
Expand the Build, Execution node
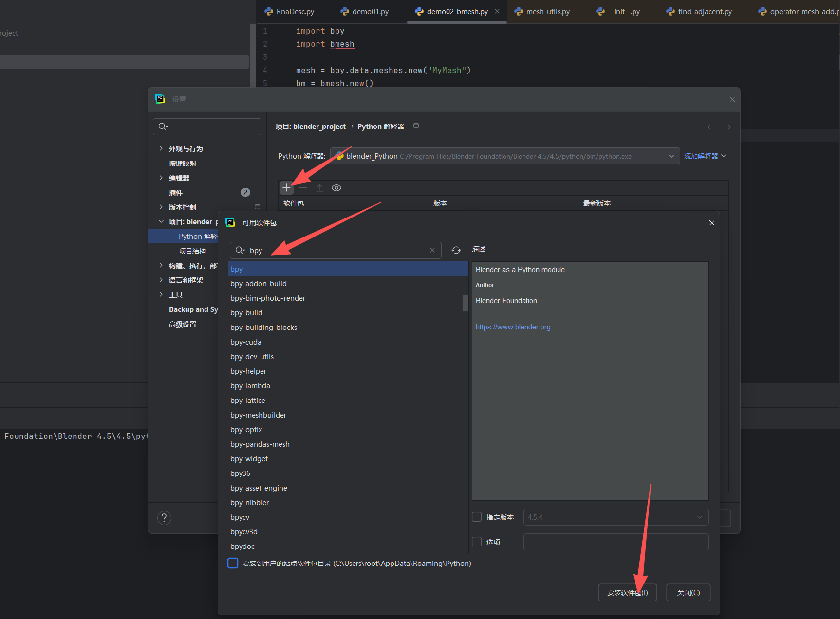point(161,265)
